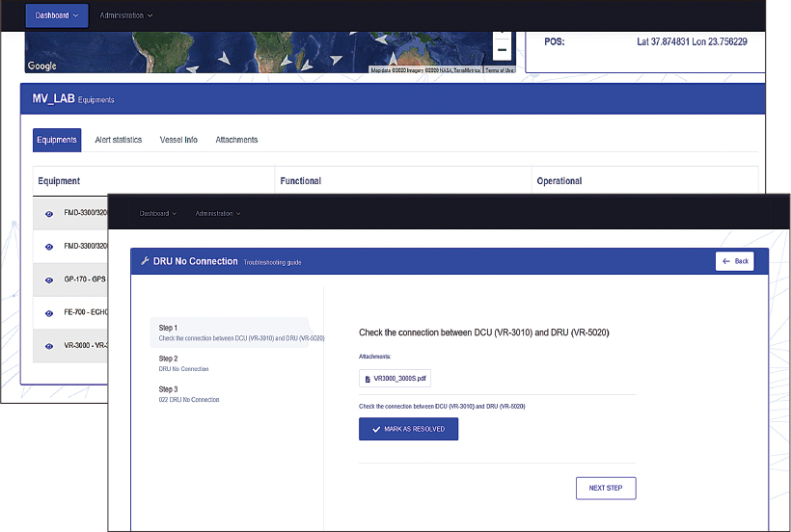Select Step 2 DRU No Connection
Screen dimensions: 791x532
(x=183, y=363)
